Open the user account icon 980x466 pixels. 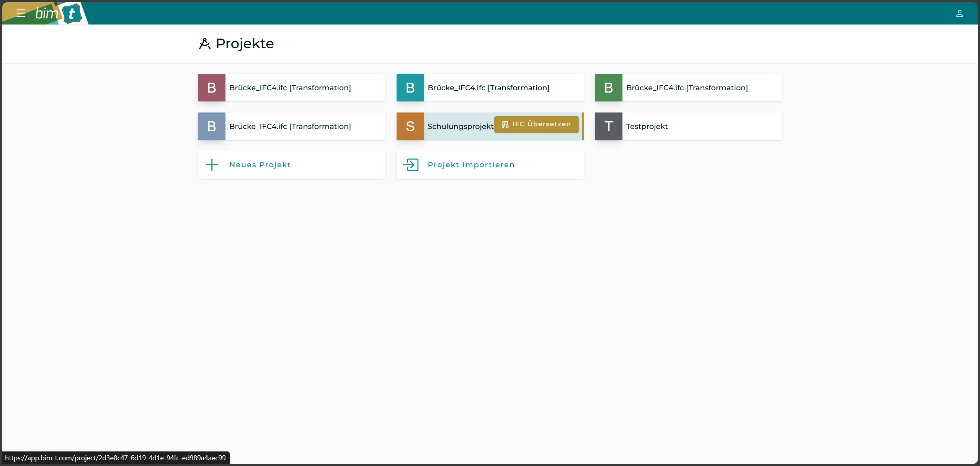(959, 14)
